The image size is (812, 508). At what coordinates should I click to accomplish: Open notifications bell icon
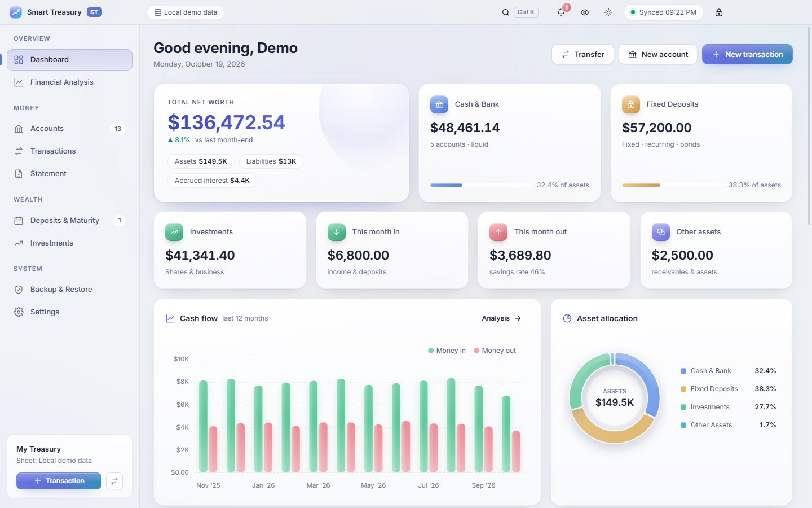[561, 12]
